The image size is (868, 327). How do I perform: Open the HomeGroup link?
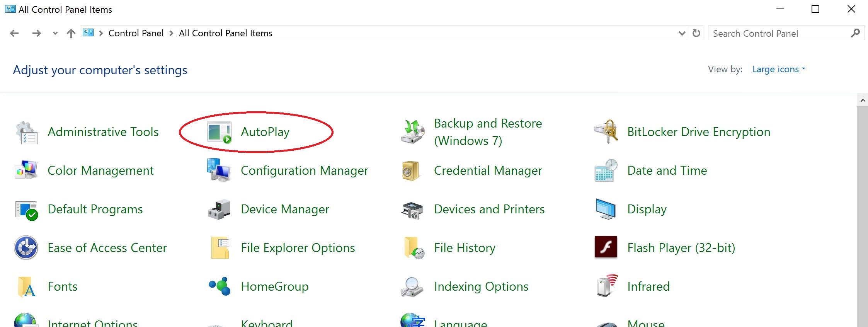(274, 286)
